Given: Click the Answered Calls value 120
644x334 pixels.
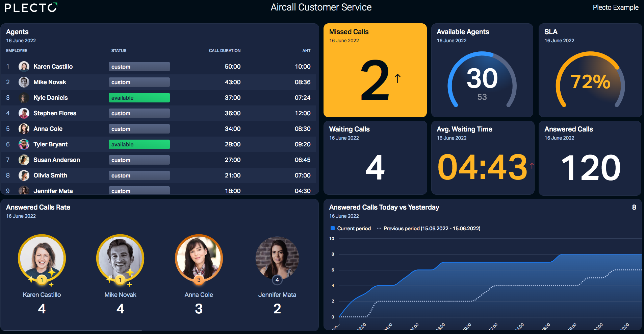Looking at the screenshot, I should click(590, 168).
